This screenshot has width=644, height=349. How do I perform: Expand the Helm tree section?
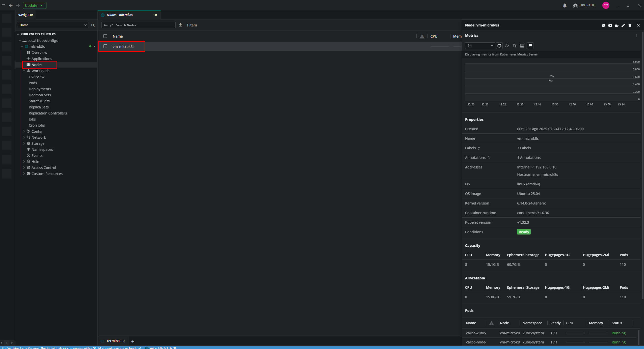24,161
